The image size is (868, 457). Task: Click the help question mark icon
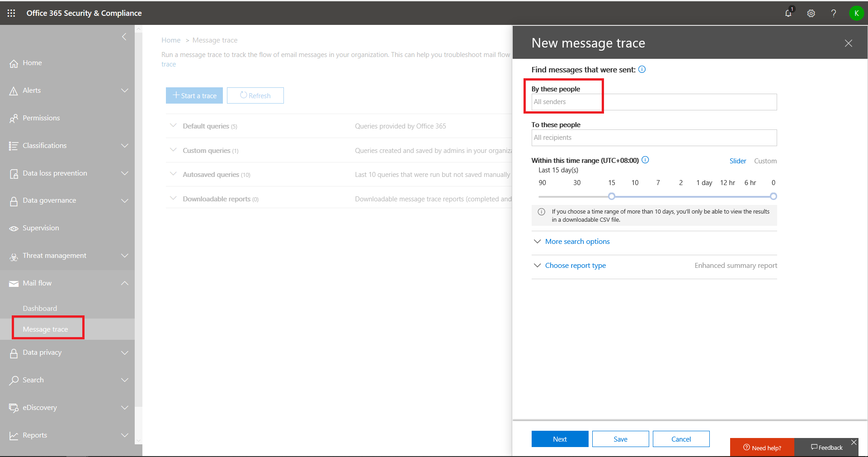(833, 13)
